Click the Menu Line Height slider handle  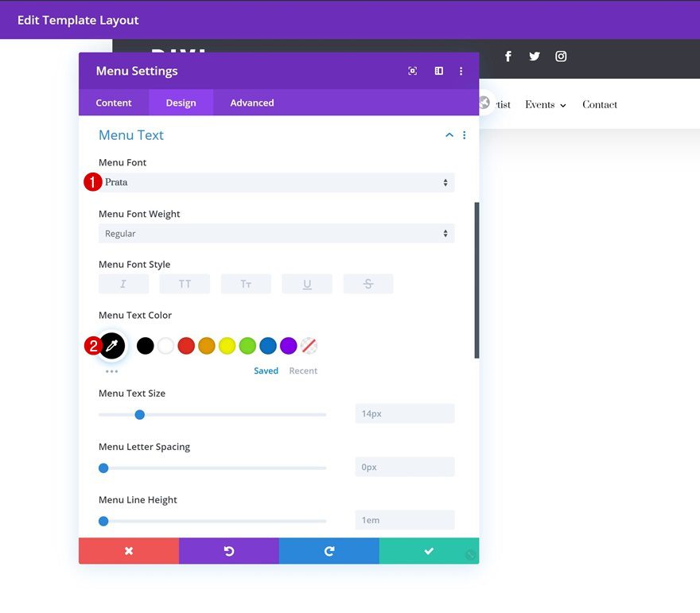pos(103,521)
